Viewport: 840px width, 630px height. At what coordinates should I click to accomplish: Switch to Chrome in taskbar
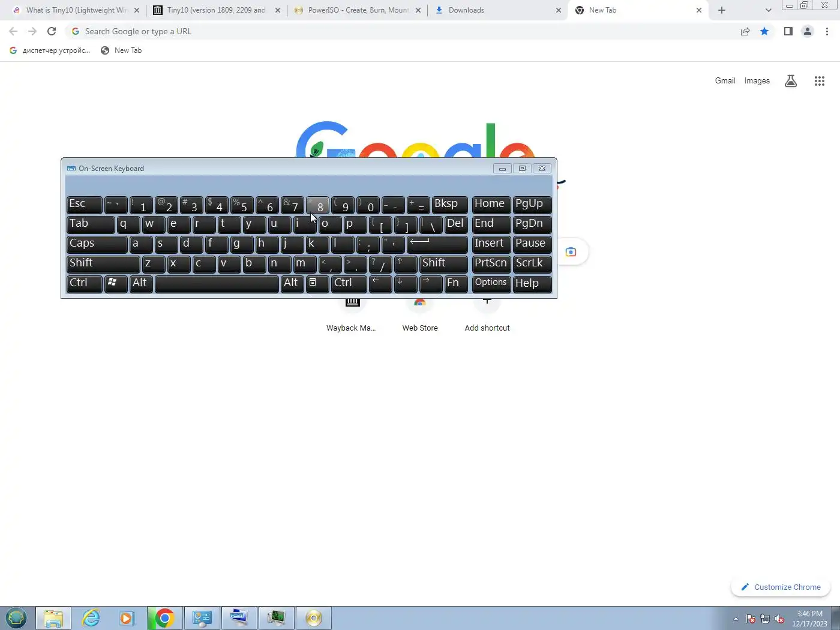[164, 618]
